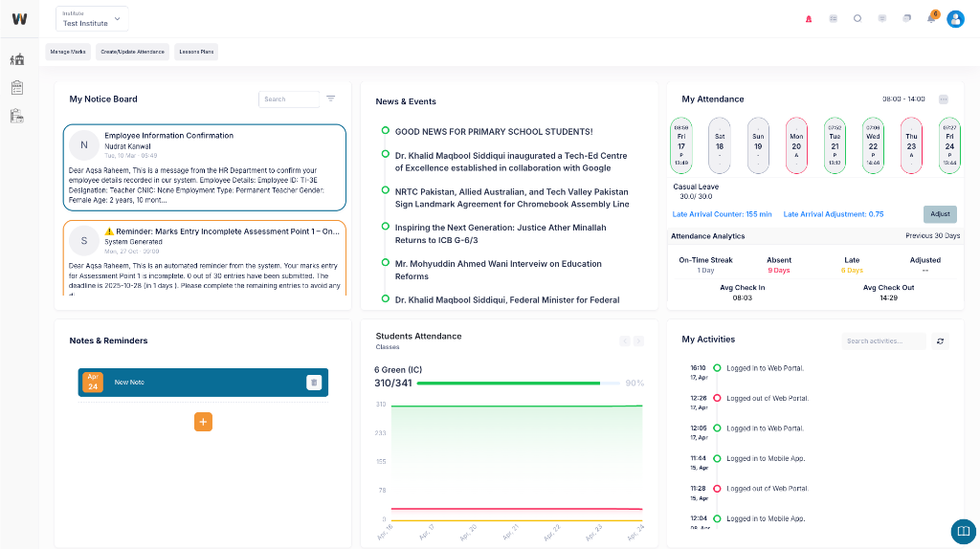Click the red alert icon in header
Image resolution: width=980 pixels, height=549 pixels.
pyautogui.click(x=809, y=19)
